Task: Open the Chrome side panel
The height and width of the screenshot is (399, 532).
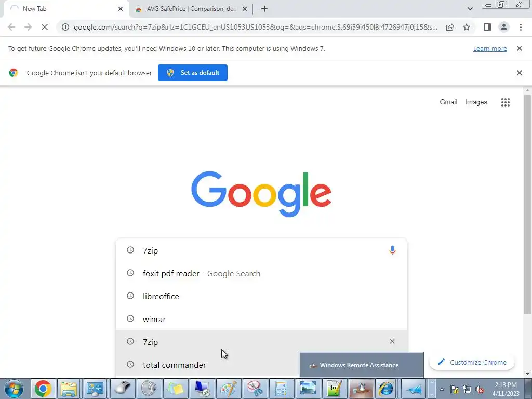Action: [x=487, y=27]
